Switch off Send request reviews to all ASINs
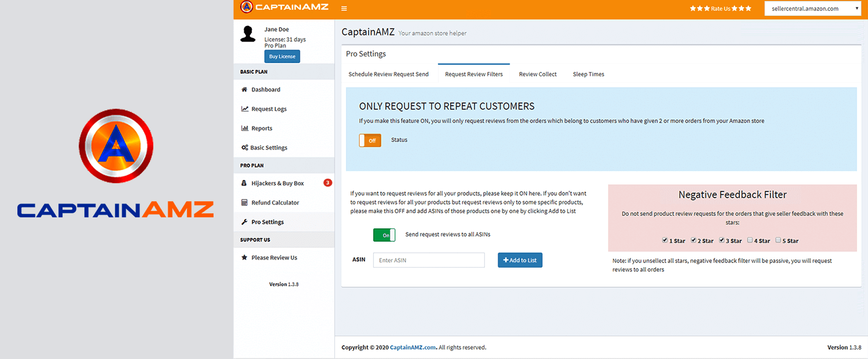The image size is (868, 359). pos(384,235)
